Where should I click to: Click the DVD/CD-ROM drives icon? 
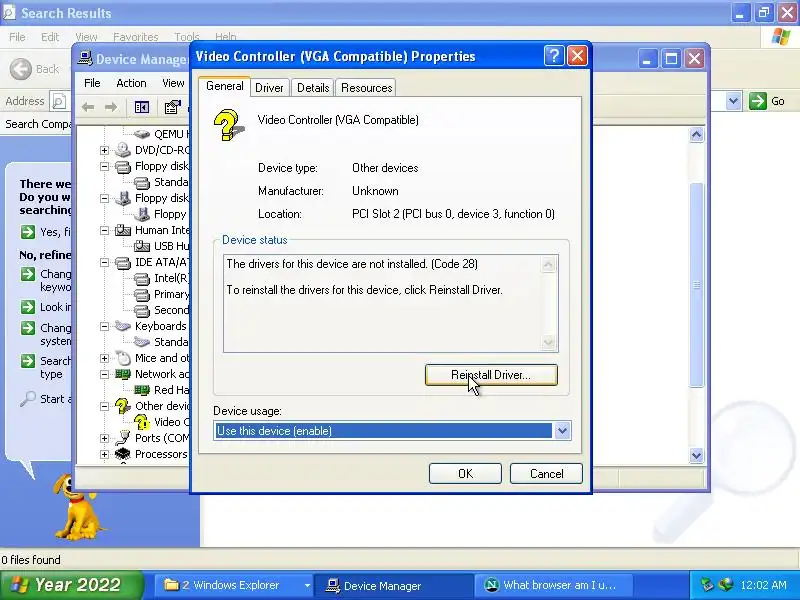pyautogui.click(x=122, y=150)
